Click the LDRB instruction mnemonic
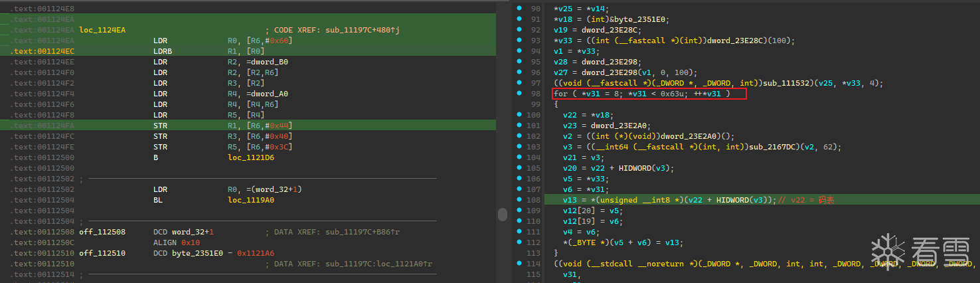This screenshot has height=283, width=980. 163,51
